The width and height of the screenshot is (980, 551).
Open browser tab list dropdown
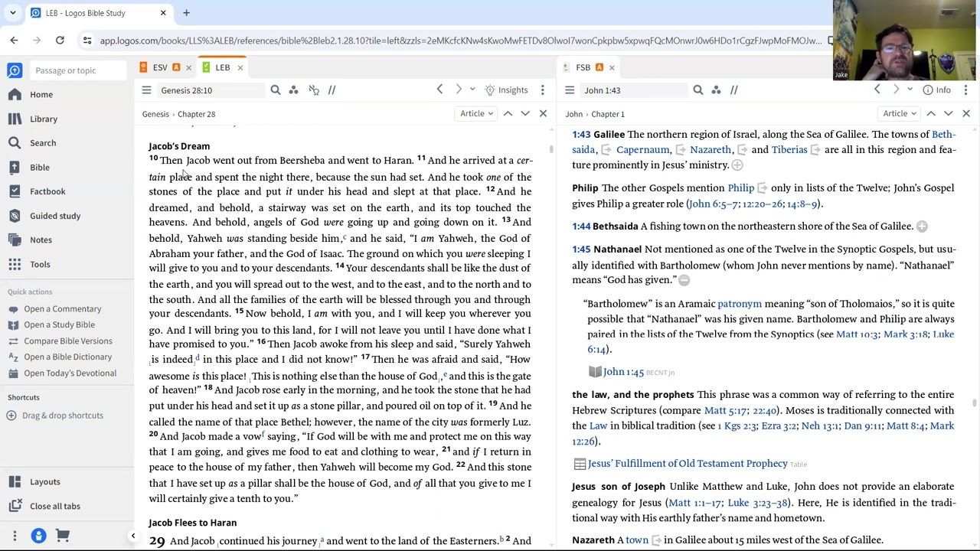coord(13,13)
